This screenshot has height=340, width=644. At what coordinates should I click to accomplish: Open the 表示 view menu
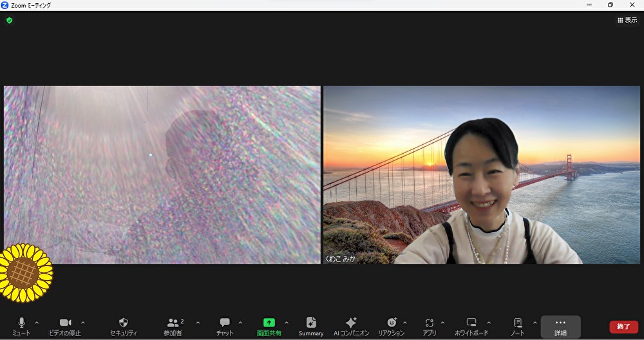pyautogui.click(x=627, y=21)
